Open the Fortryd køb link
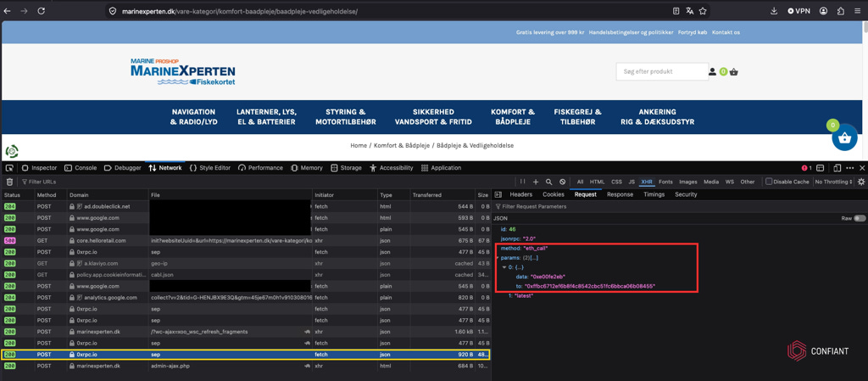Screen dimensions: 868x381 point(693,33)
